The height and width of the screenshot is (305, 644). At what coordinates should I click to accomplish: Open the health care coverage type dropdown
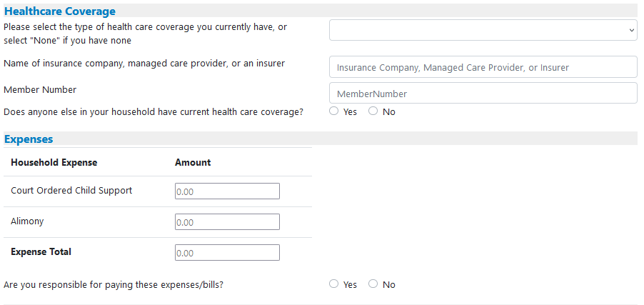(483, 30)
